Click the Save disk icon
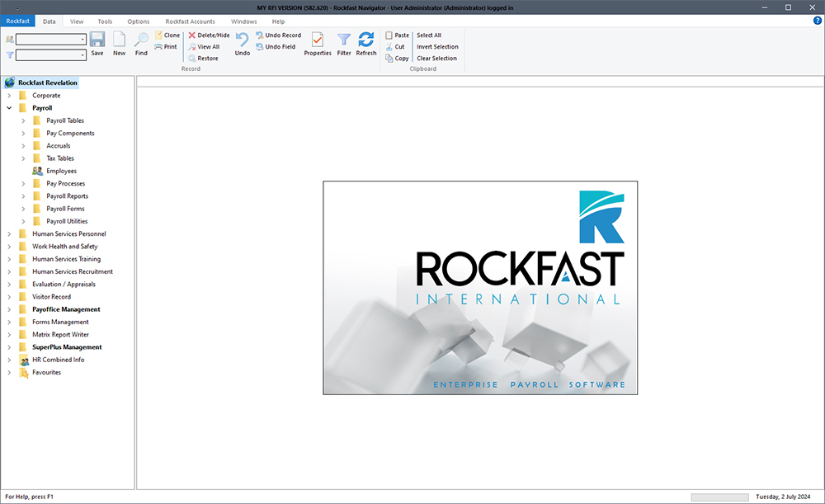 point(97,40)
